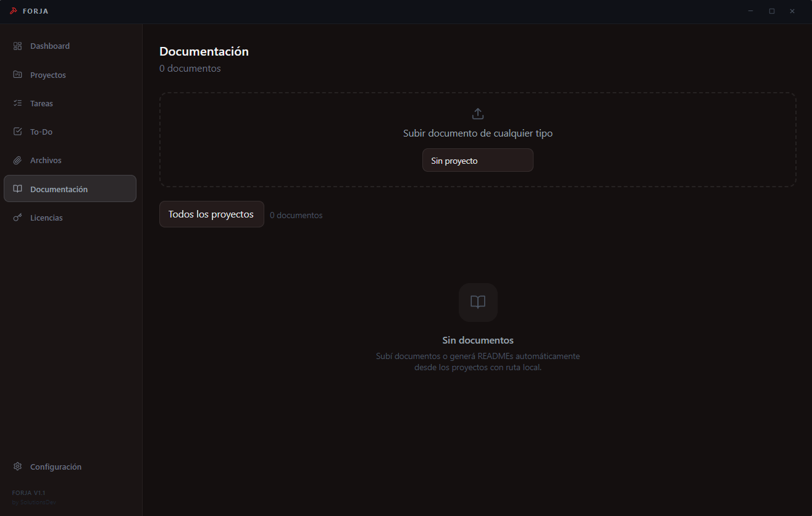
Task: Click the book icon above Sin documentos
Action: [477, 302]
